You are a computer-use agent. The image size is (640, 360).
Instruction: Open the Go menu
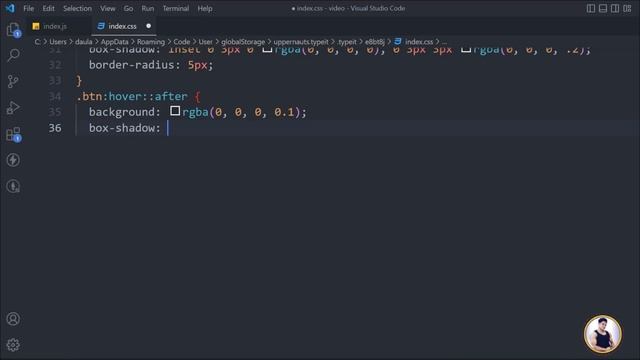pos(128,8)
